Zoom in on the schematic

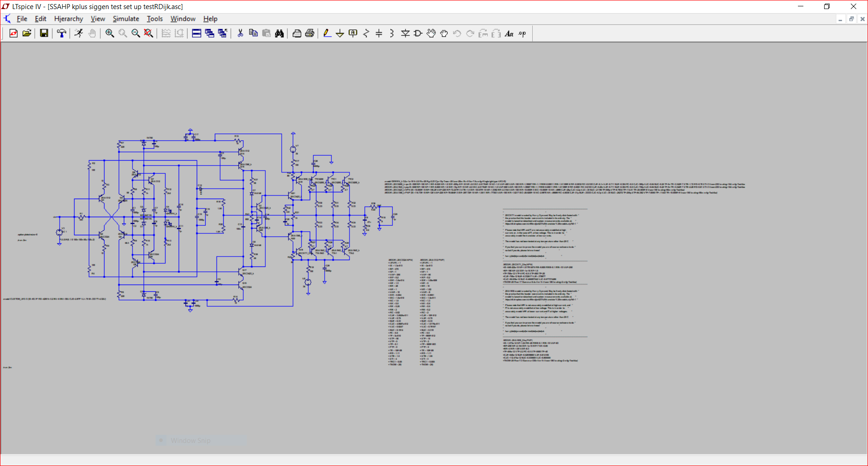tap(109, 33)
